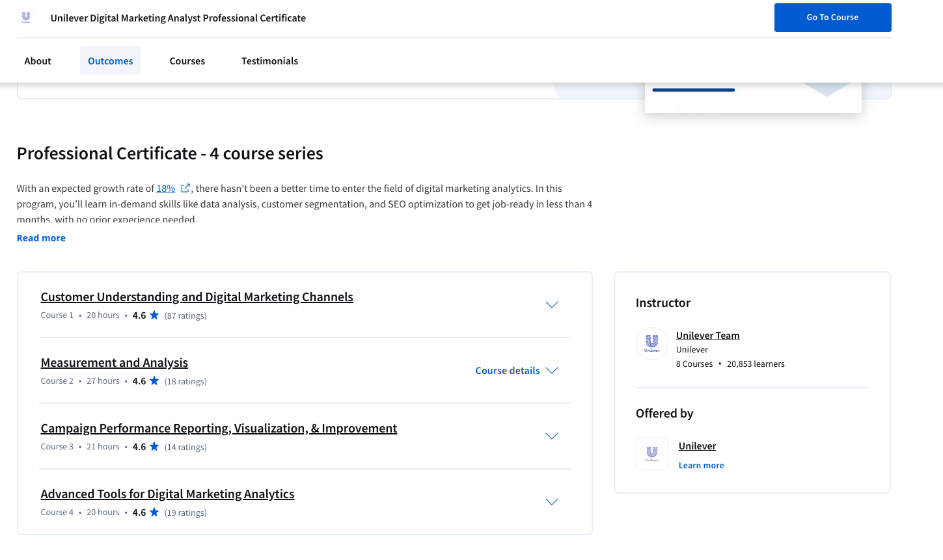Click Learn more under Unilever

click(701, 466)
